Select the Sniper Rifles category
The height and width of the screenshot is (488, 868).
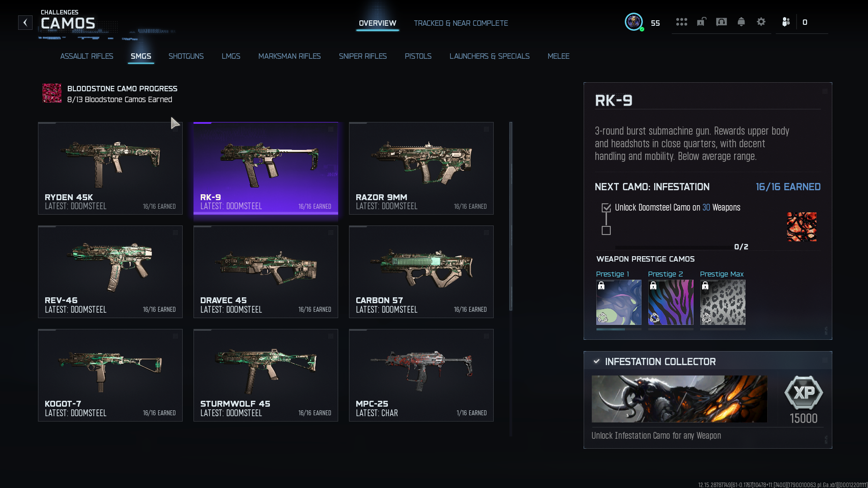pyautogui.click(x=363, y=56)
